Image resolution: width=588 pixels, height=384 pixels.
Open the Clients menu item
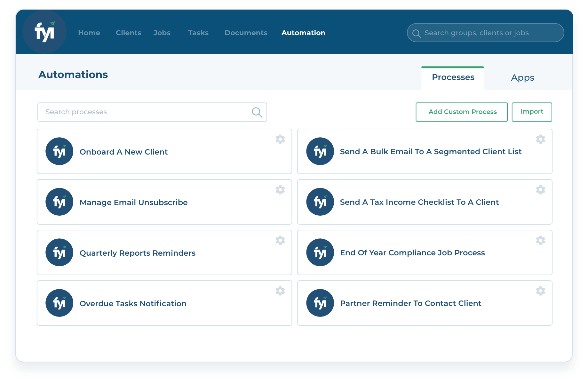tap(128, 33)
